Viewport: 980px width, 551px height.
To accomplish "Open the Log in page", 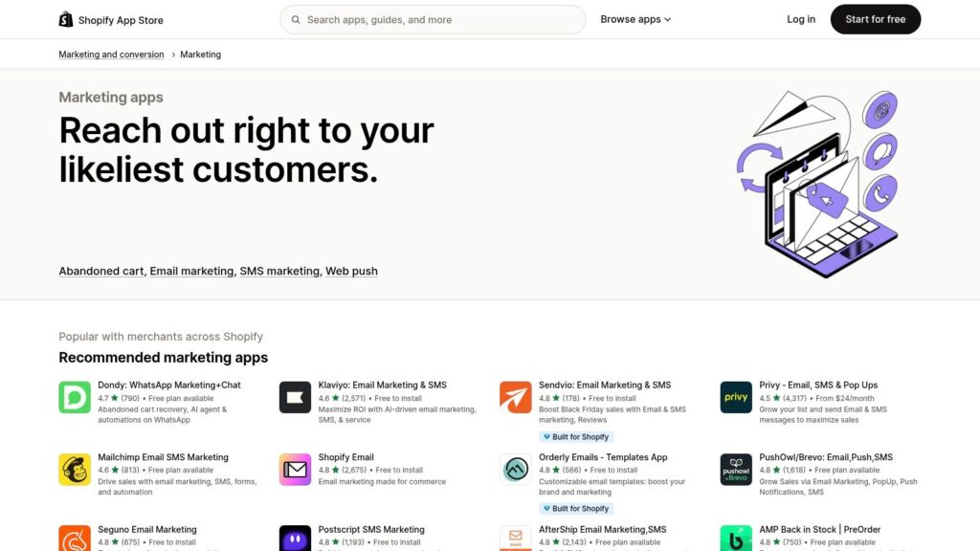I will coord(800,18).
